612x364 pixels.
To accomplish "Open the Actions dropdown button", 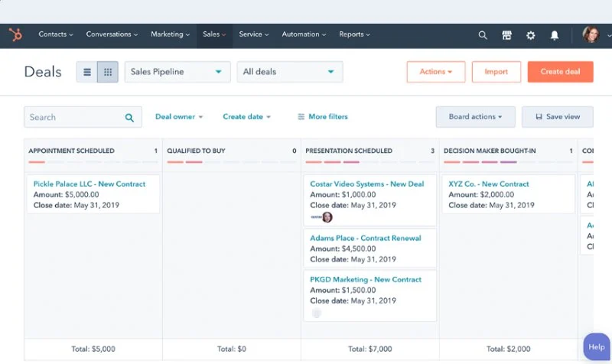I will point(436,72).
